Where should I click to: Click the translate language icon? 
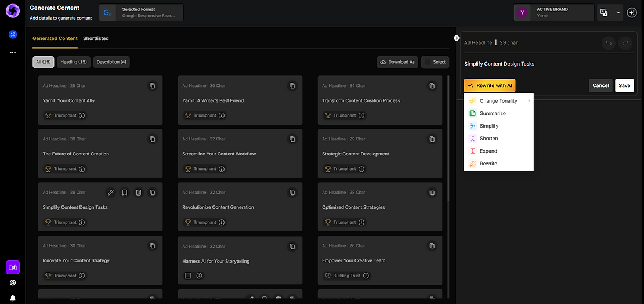pyautogui.click(x=604, y=12)
